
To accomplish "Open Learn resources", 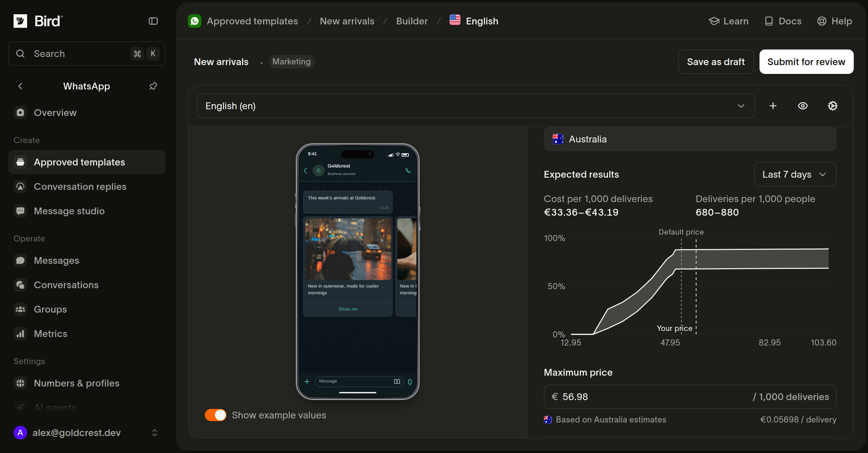I will tap(729, 21).
